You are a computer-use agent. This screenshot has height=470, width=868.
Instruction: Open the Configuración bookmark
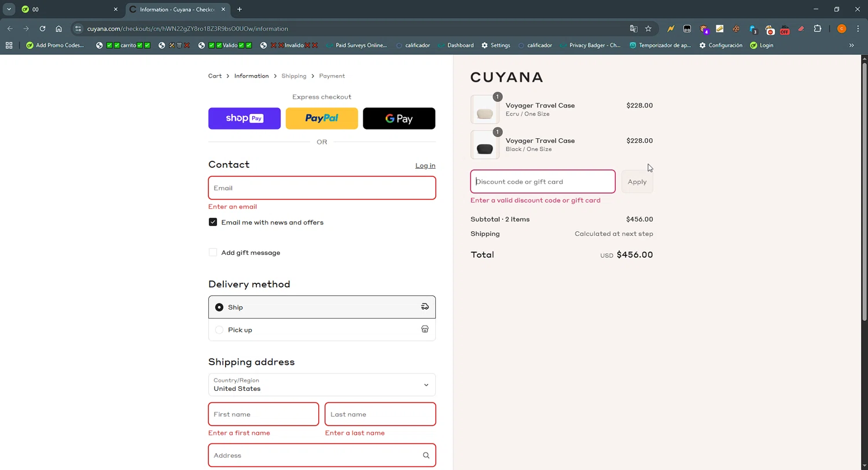721,45
